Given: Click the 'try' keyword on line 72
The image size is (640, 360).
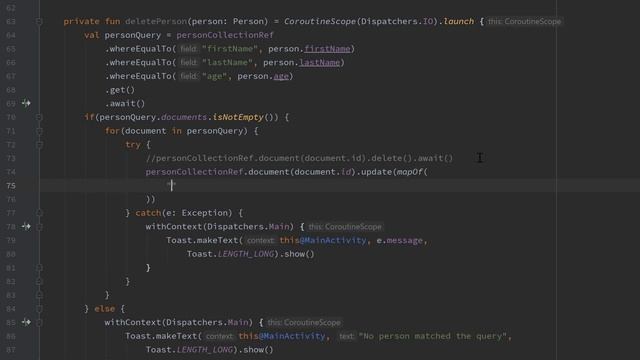Looking at the screenshot, I should (x=133, y=144).
